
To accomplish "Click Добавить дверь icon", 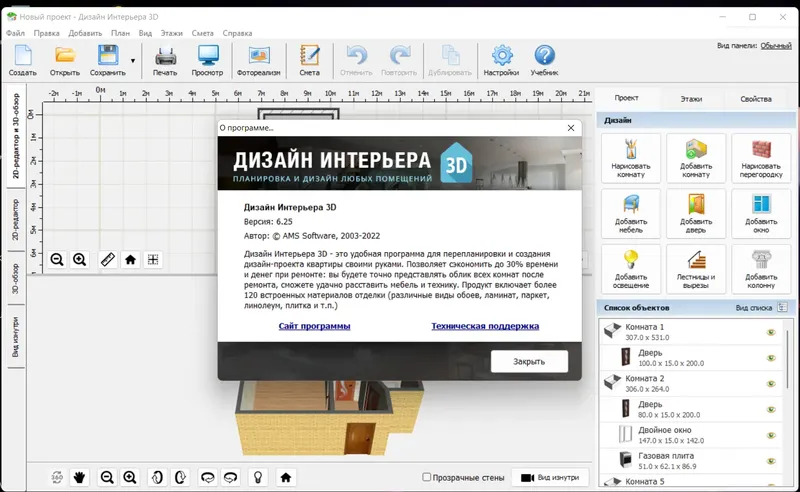I will (x=696, y=213).
